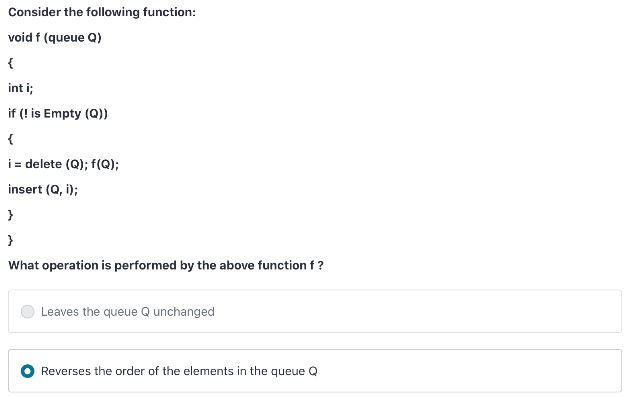Image resolution: width=628 pixels, height=397 pixels.
Task: Click the final closing brace of the function
Action: [10, 240]
